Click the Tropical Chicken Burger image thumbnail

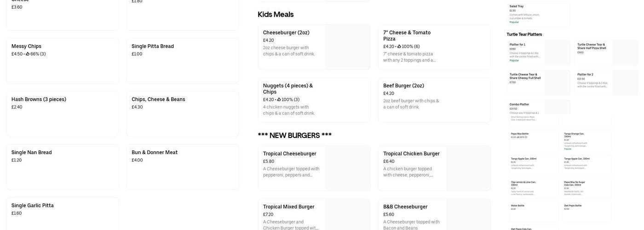point(467,168)
